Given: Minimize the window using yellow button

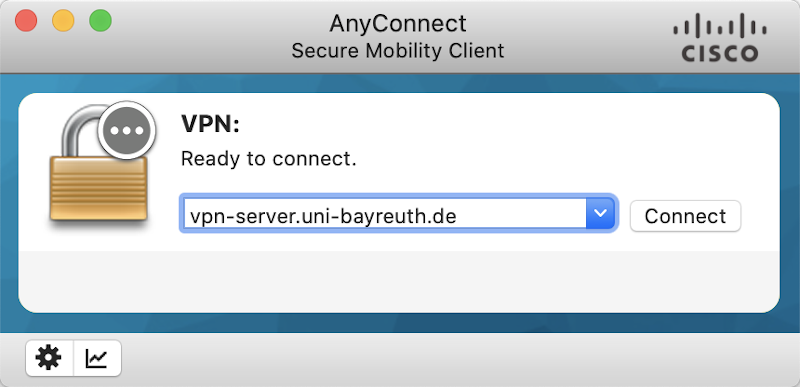Looking at the screenshot, I should click(x=63, y=21).
